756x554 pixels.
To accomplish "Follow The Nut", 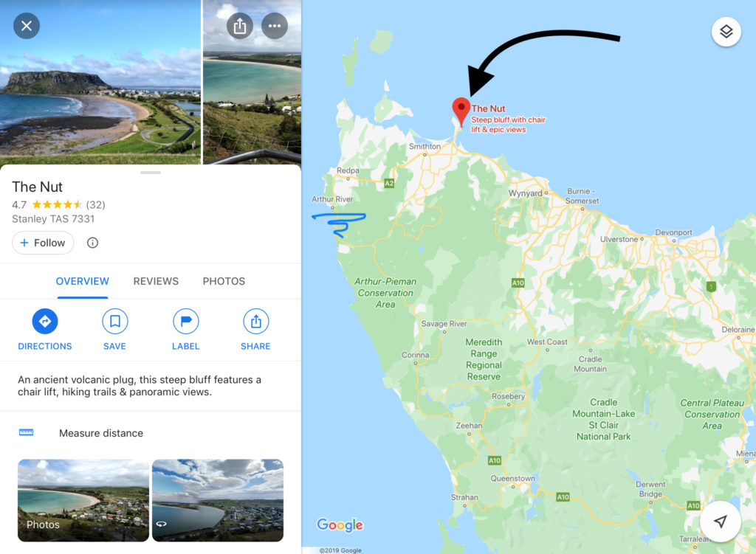I will [43, 243].
